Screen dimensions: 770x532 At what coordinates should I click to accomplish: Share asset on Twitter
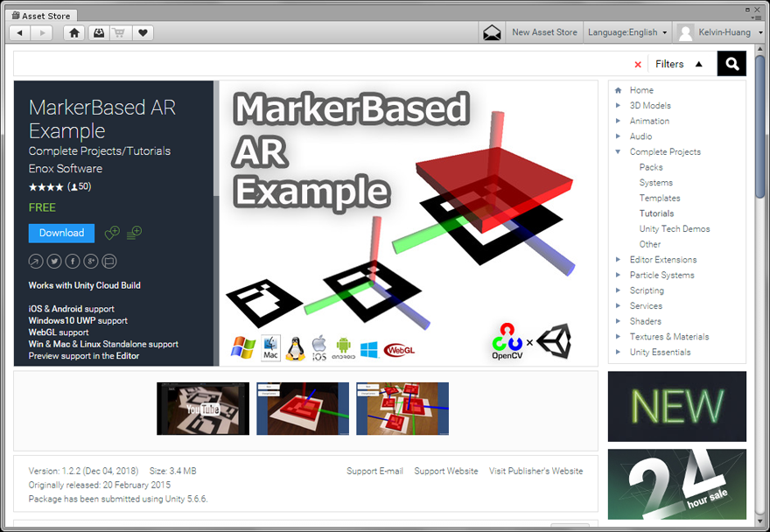(54, 262)
